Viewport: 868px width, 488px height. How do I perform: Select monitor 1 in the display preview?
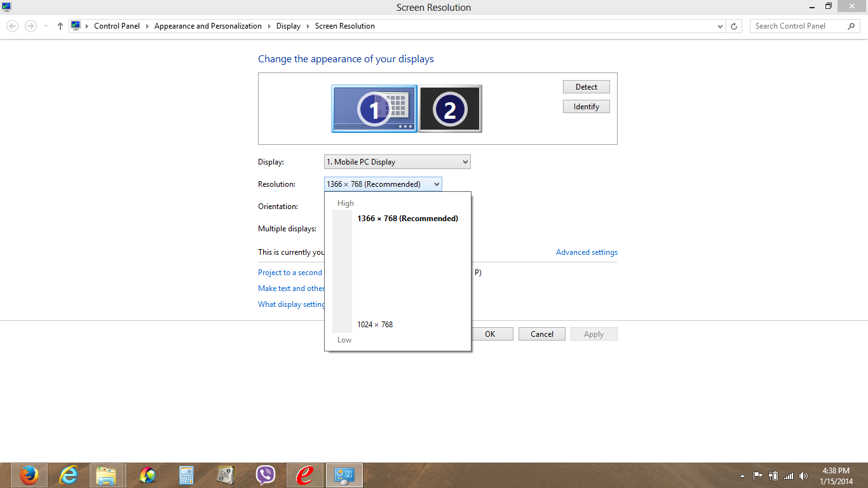click(x=374, y=109)
